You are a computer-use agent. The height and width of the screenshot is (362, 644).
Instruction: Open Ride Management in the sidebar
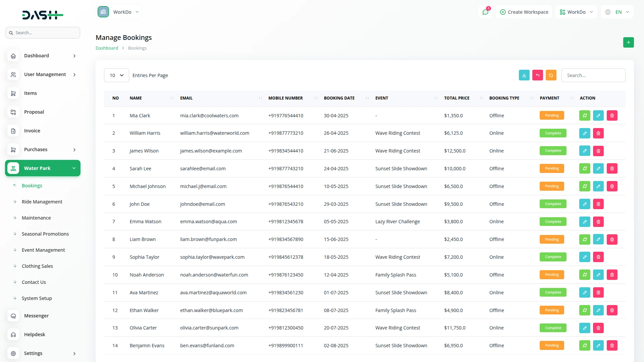click(x=42, y=202)
